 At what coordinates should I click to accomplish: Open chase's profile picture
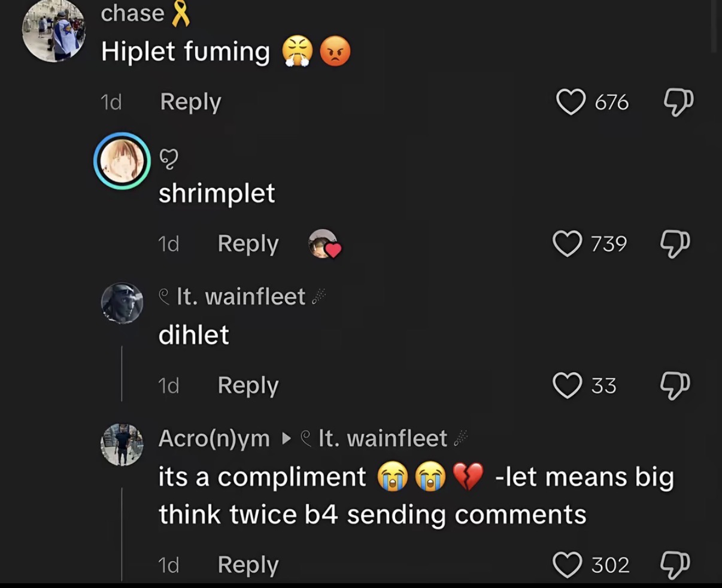click(54, 30)
